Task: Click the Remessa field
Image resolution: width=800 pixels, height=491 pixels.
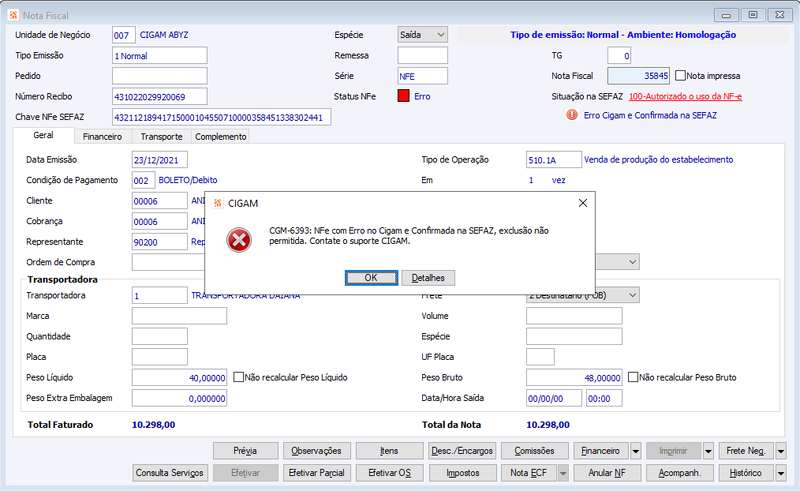Action: point(422,56)
